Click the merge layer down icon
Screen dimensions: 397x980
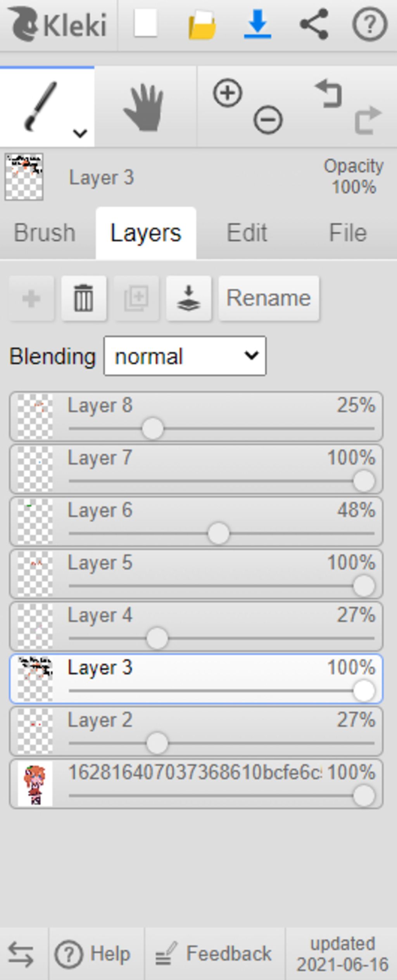point(189,298)
